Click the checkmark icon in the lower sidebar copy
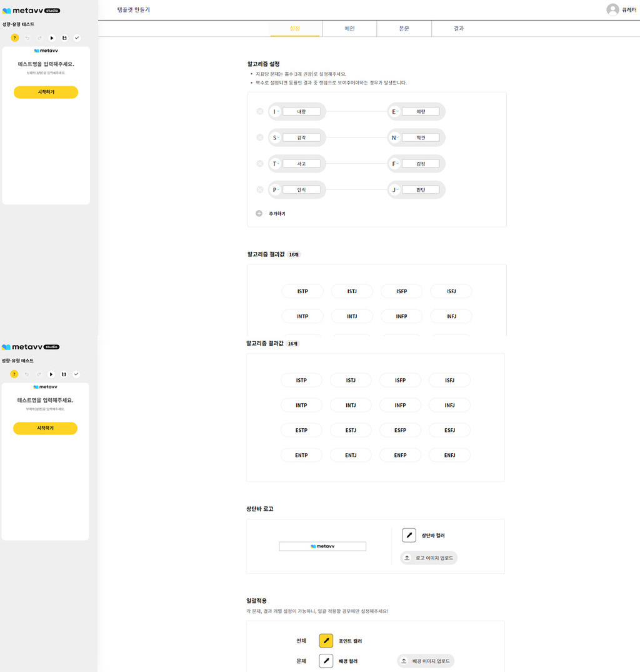 (76, 374)
